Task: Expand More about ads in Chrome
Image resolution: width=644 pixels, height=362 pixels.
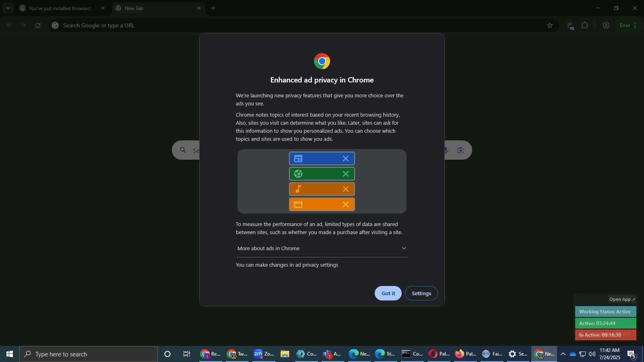Action: (322, 249)
